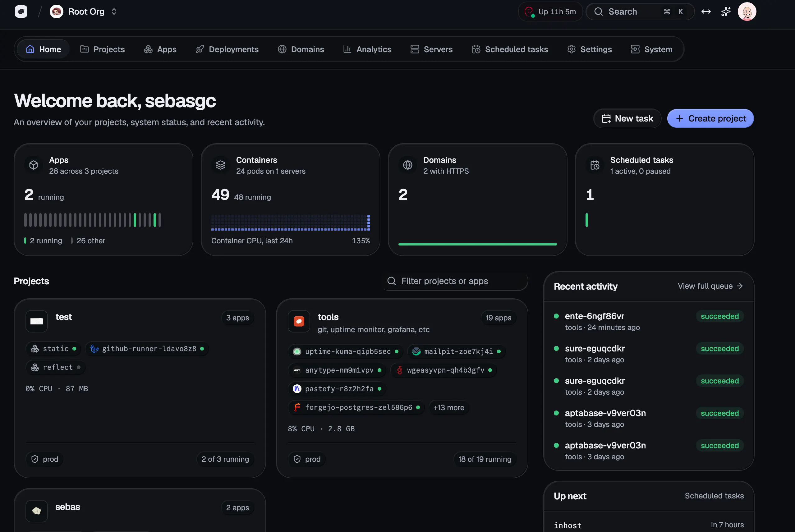The height and width of the screenshot is (532, 795).
Task: Click the tools project red icon
Action: (299, 321)
